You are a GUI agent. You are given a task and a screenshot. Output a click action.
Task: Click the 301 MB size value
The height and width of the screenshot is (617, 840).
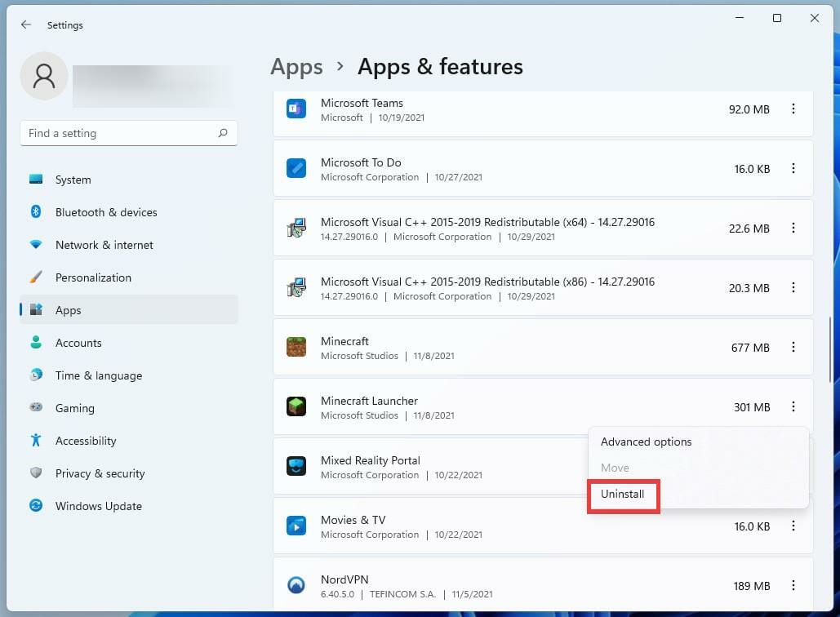(x=752, y=407)
